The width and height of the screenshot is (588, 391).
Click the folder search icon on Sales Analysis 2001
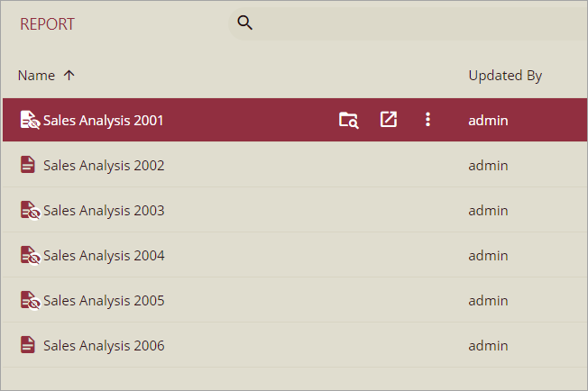click(348, 120)
